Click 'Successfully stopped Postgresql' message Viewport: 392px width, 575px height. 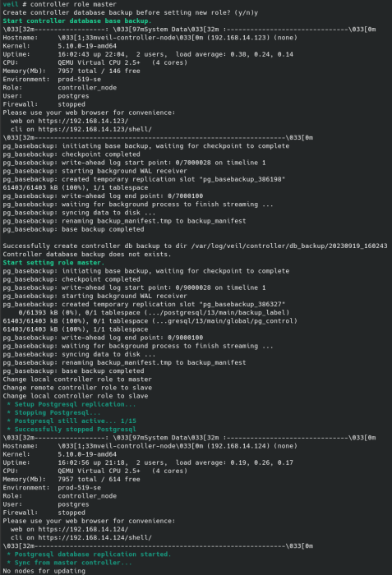click(x=76, y=430)
